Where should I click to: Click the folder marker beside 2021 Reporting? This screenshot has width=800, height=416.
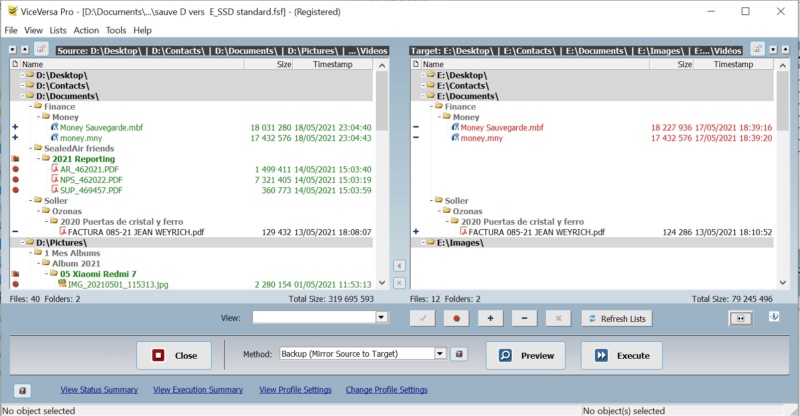[x=16, y=159]
